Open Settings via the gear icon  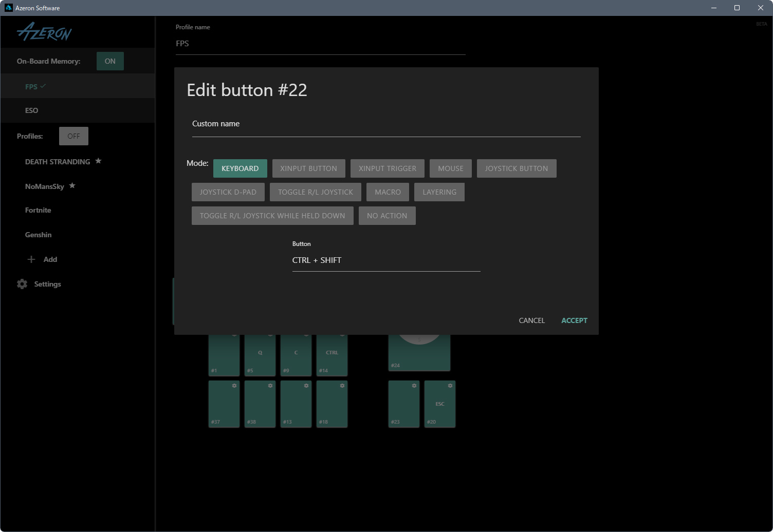pos(22,284)
